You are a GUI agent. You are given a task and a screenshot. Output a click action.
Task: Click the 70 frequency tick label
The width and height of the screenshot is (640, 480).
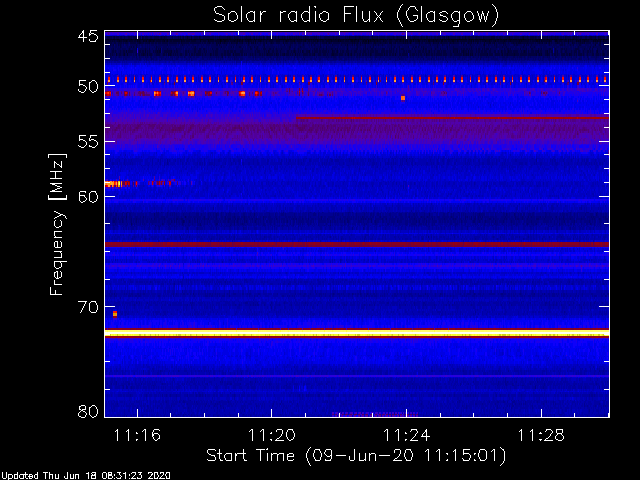pos(88,307)
